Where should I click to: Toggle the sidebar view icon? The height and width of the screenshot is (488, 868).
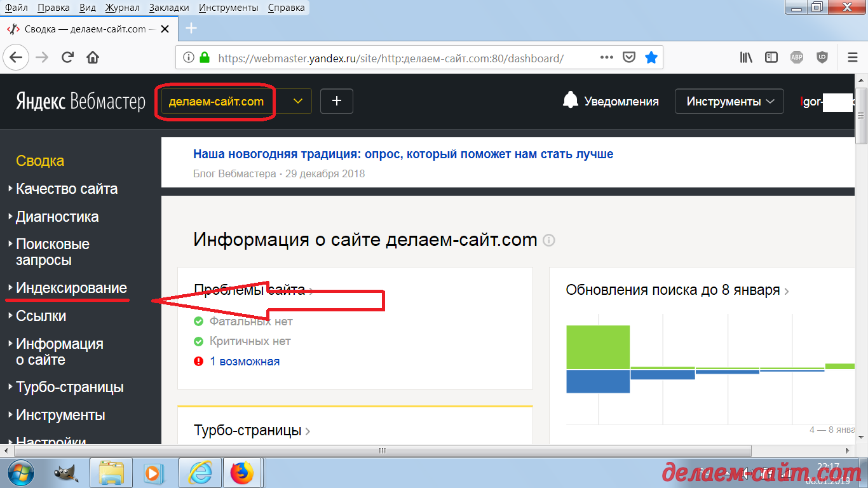(771, 58)
